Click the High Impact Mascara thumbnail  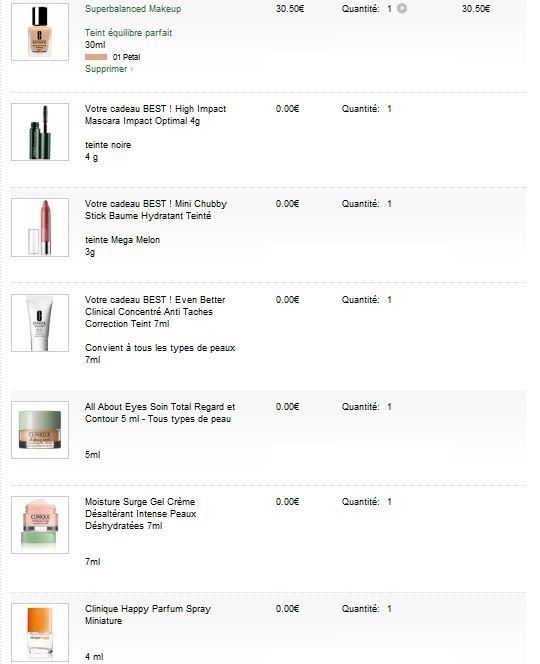[x=40, y=132]
